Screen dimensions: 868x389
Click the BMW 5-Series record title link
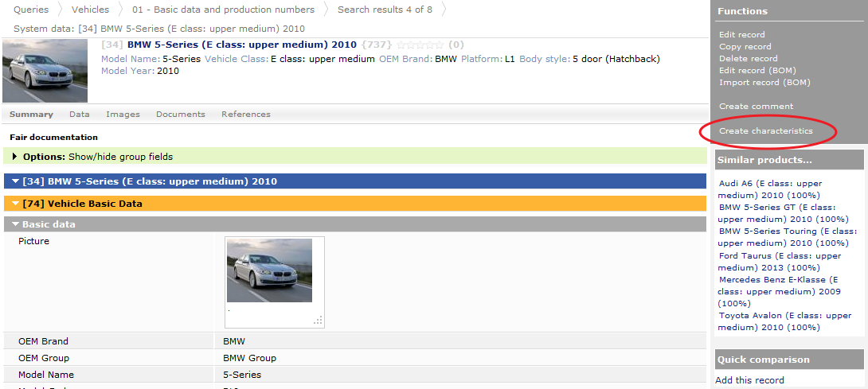coord(242,45)
